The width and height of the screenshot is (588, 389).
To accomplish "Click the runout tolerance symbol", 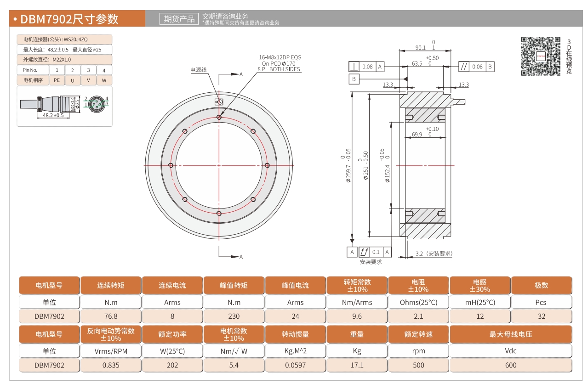I will (364, 252).
